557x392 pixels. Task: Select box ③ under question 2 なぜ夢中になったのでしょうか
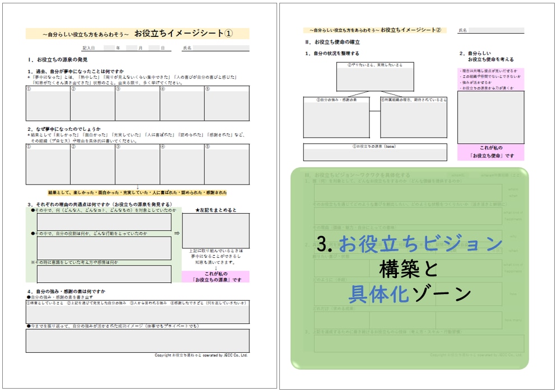click(137, 164)
